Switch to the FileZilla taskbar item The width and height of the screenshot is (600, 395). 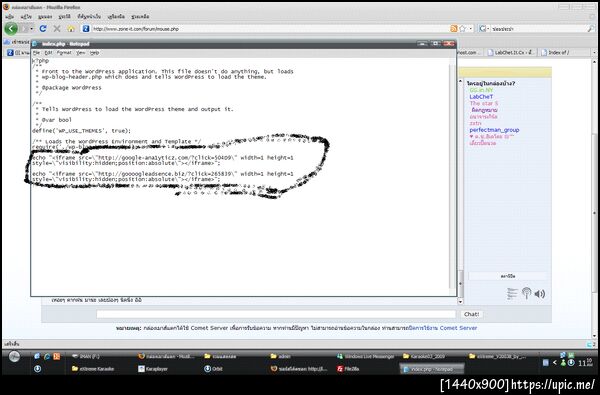(348, 369)
